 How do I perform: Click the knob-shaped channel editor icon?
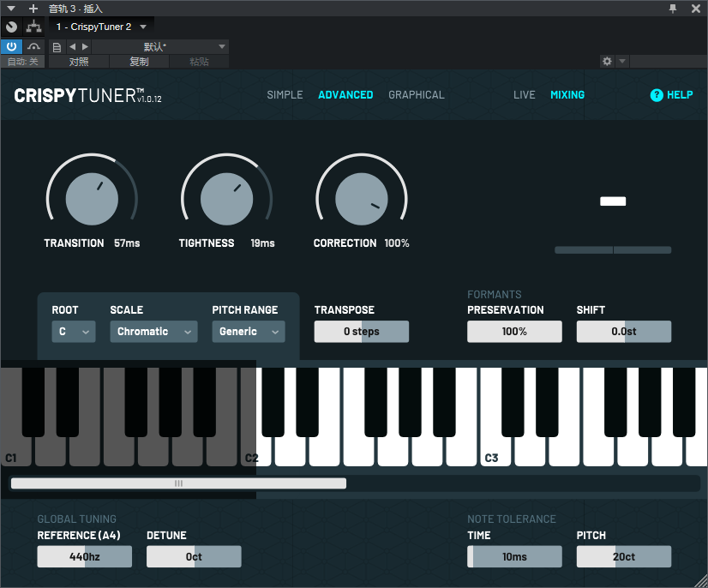pyautogui.click(x=11, y=27)
